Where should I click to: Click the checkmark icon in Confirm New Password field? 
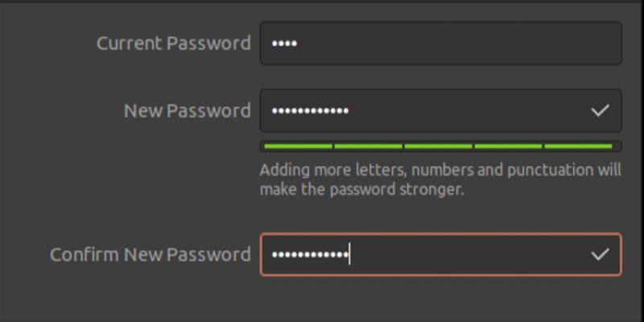[x=600, y=254]
